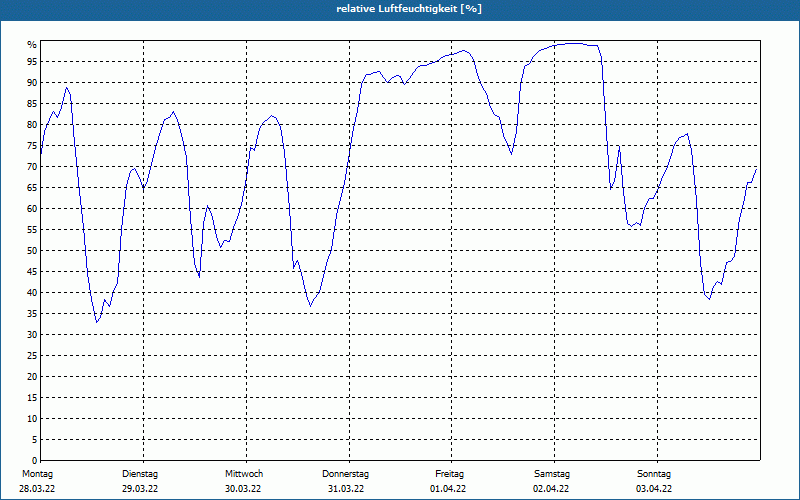This screenshot has width=800, height=500.
Task: Click the '%' unit label on y-axis
Action: (x=32, y=45)
